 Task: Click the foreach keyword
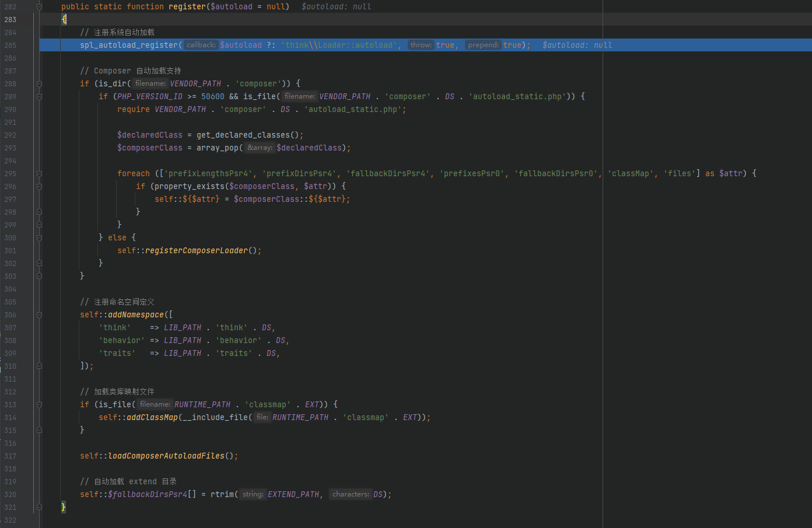[134, 173]
